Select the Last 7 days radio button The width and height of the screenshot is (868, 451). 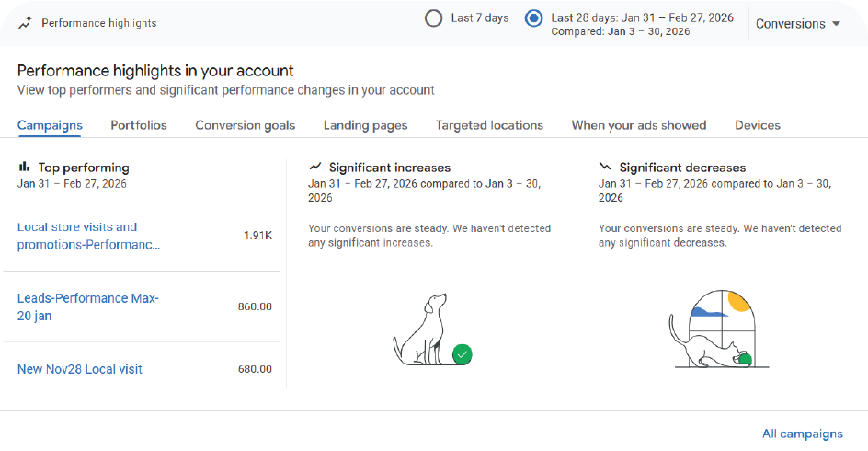click(x=434, y=18)
